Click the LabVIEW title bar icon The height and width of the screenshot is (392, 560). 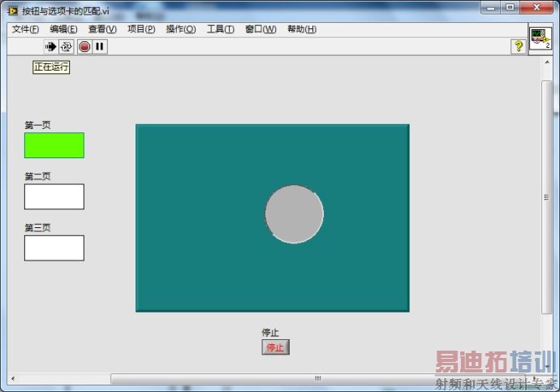(x=12, y=11)
